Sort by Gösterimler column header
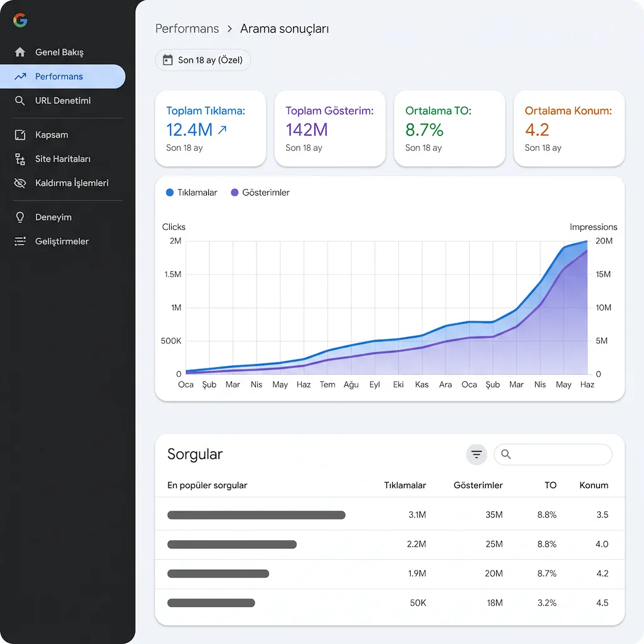The width and height of the screenshot is (644, 644). [x=478, y=485]
